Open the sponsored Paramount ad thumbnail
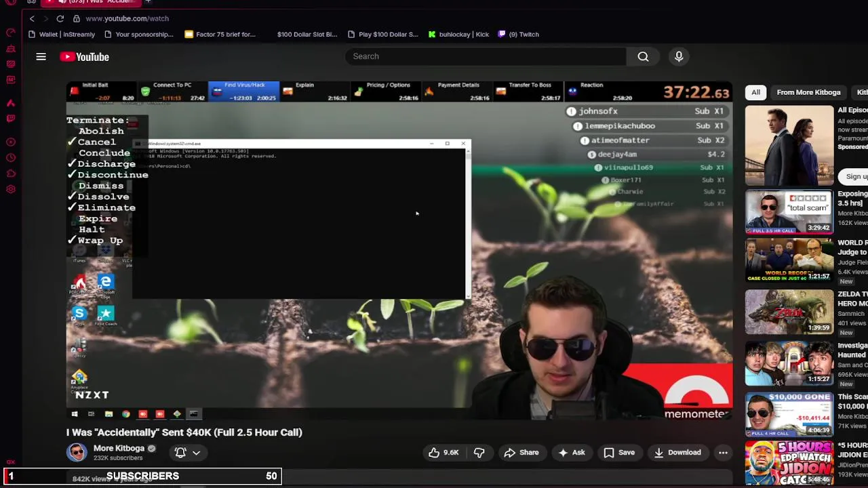868x488 pixels. (x=789, y=145)
